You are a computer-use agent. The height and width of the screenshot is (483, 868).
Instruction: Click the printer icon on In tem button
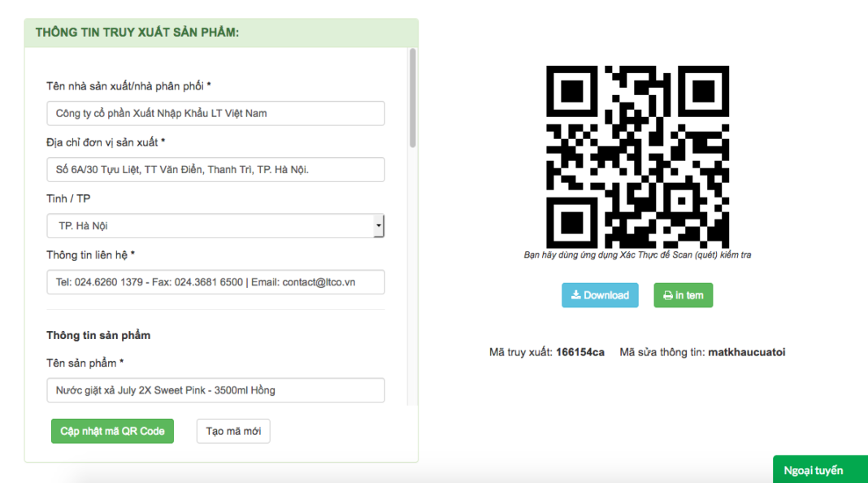pos(667,295)
